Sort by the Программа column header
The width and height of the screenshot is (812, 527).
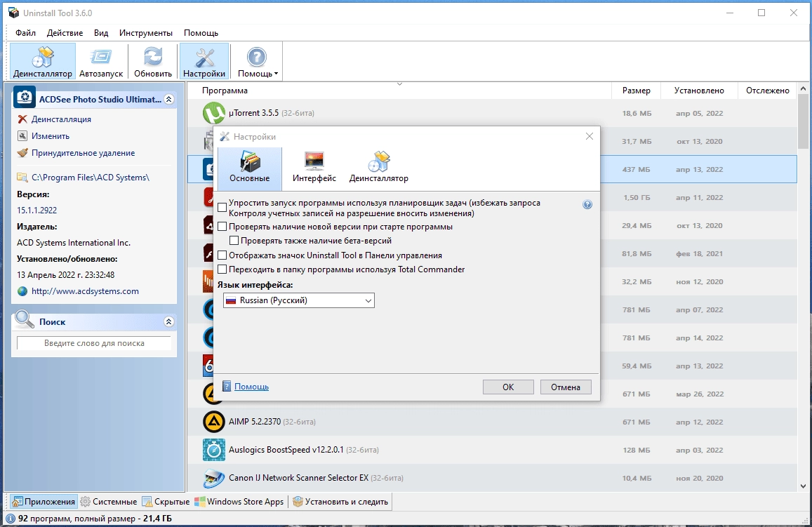click(399, 91)
